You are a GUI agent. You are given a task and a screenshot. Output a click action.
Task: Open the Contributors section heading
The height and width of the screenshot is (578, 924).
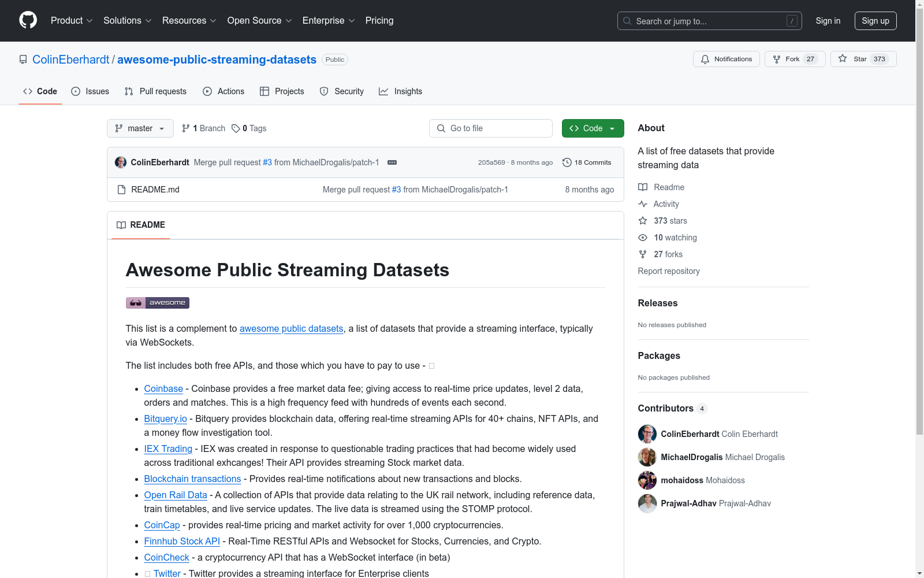pos(665,408)
